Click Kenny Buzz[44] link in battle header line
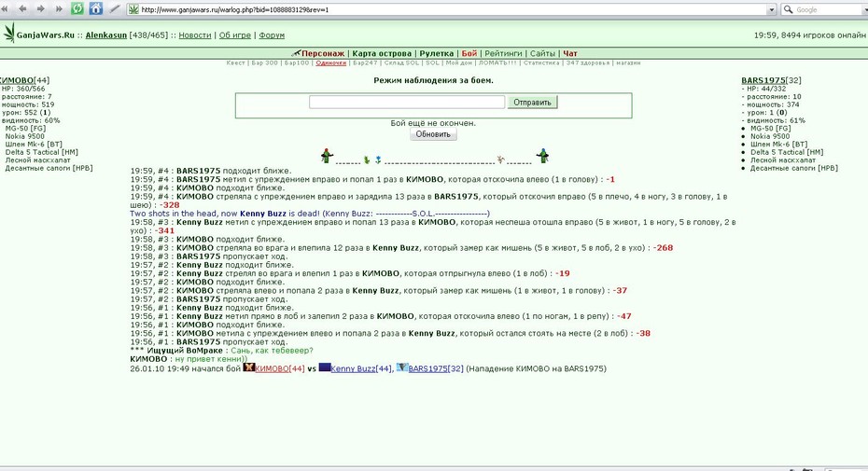 (x=362, y=368)
